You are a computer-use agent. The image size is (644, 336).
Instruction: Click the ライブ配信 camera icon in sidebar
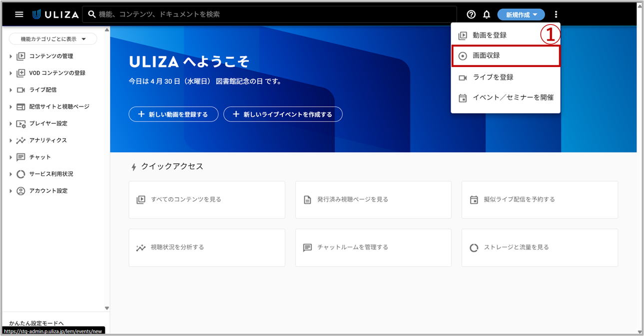pos(21,90)
